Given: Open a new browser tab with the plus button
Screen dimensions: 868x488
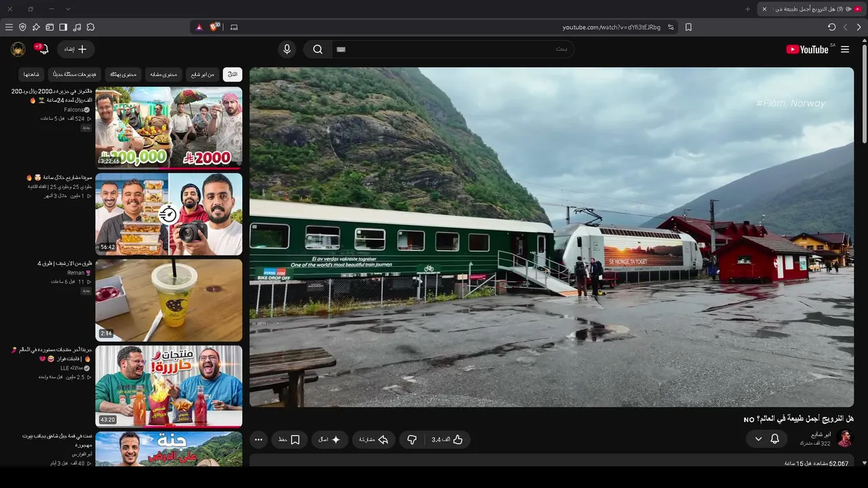Looking at the screenshot, I should point(748,9).
